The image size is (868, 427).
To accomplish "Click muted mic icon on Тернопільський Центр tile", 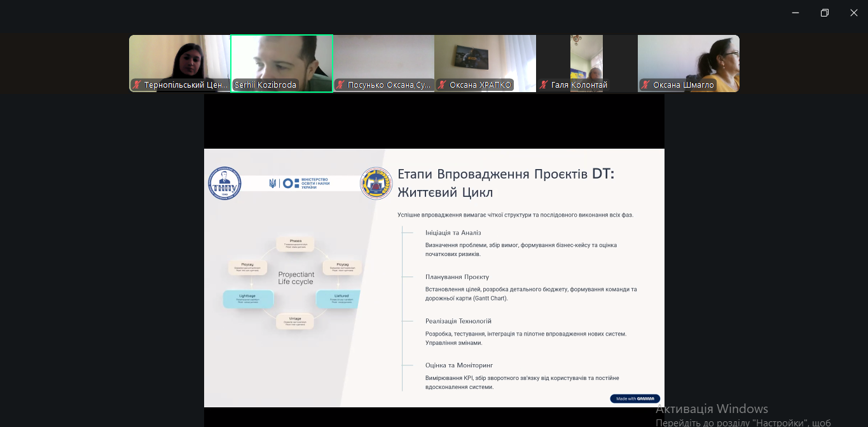I will pos(137,85).
